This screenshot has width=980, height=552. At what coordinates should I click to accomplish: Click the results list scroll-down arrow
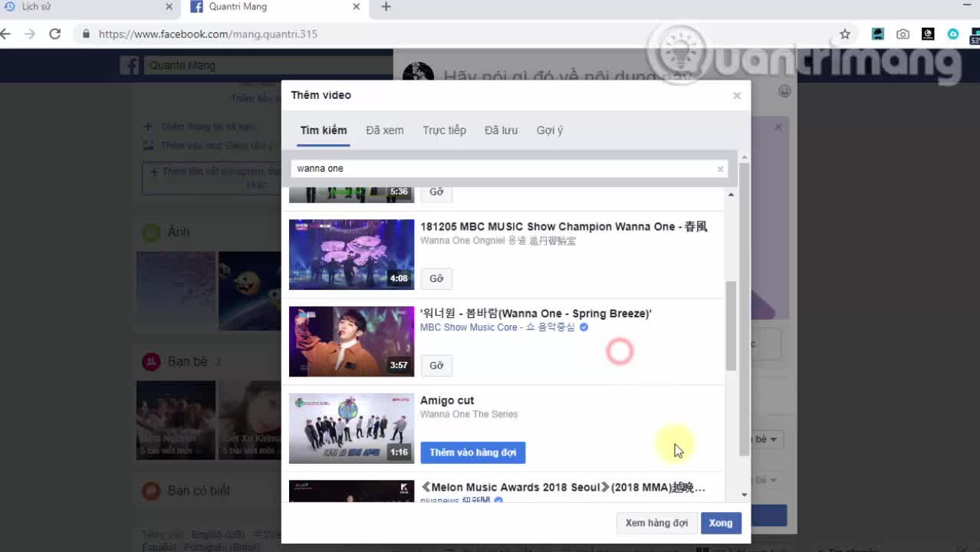744,495
